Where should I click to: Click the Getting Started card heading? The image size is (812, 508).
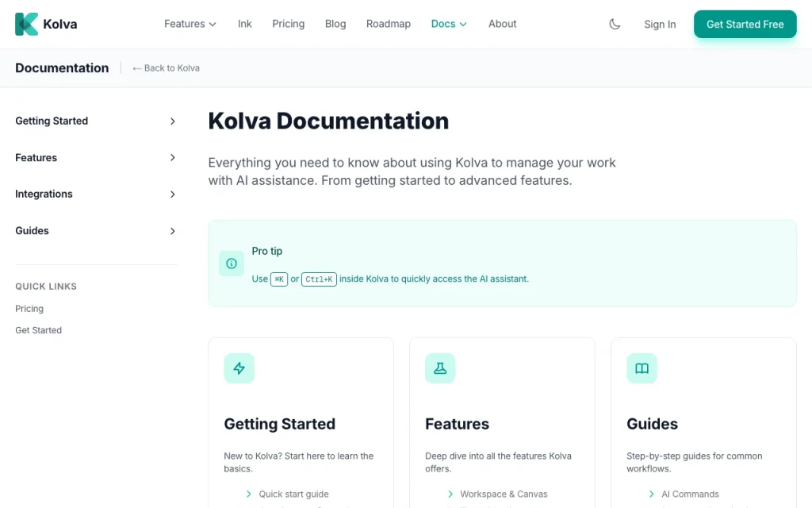tap(280, 424)
